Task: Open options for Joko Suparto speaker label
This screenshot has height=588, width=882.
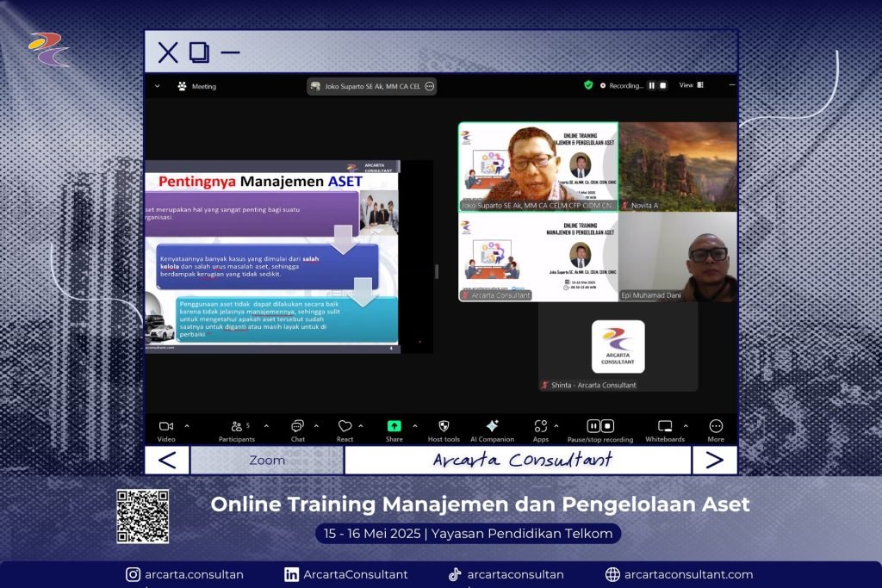Action: [429, 86]
